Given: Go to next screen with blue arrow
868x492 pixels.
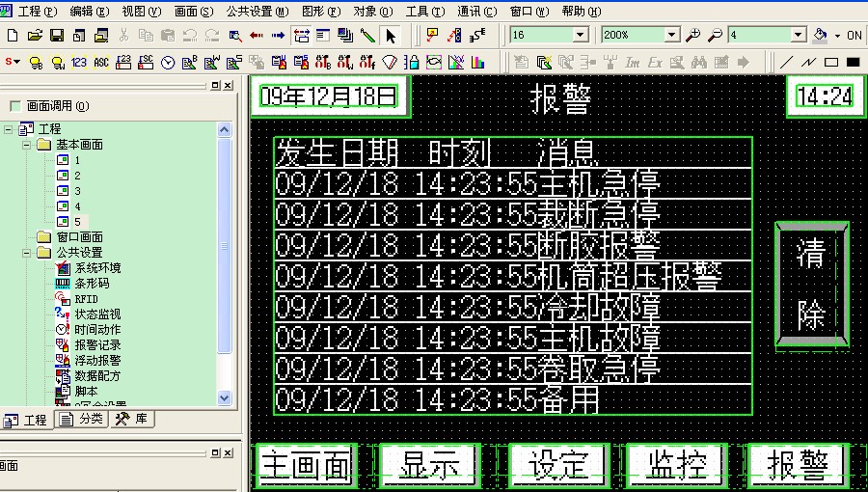Looking at the screenshot, I should click(x=278, y=36).
